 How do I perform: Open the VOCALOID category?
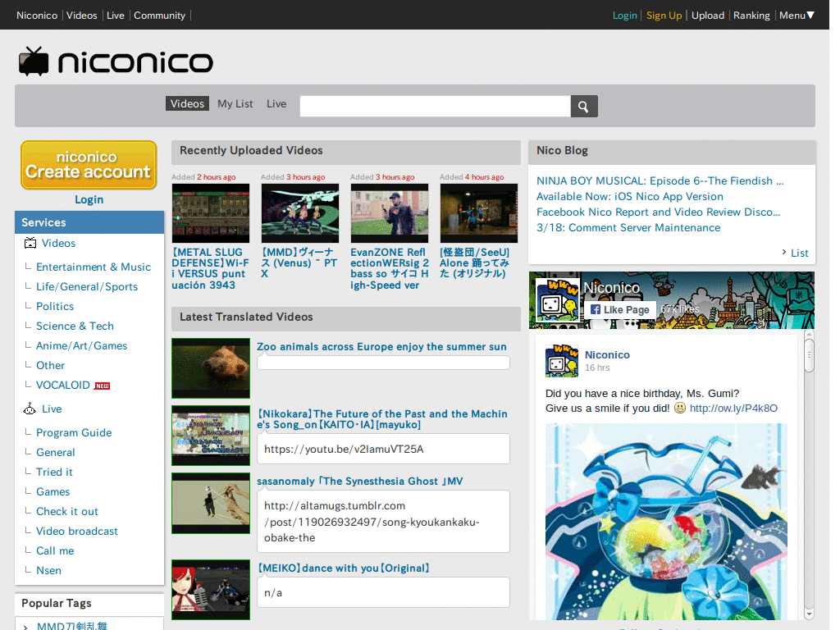(x=62, y=386)
